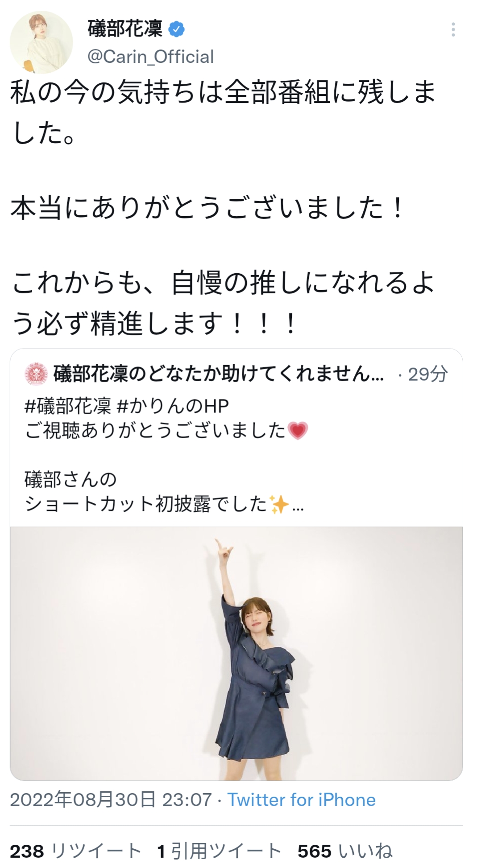Click the pink heart emoji in the quoted tweet
The image size is (477, 868).
point(298,431)
